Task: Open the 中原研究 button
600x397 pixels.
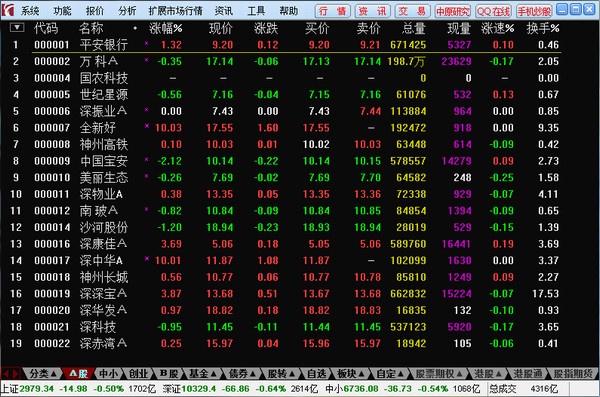Action: (x=453, y=11)
